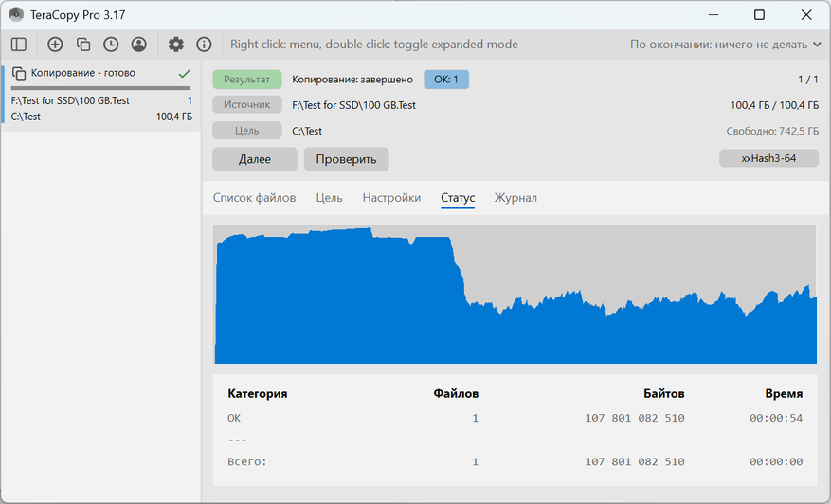831x504 pixels.
Task: Click the Источник label button
Action: (x=247, y=105)
